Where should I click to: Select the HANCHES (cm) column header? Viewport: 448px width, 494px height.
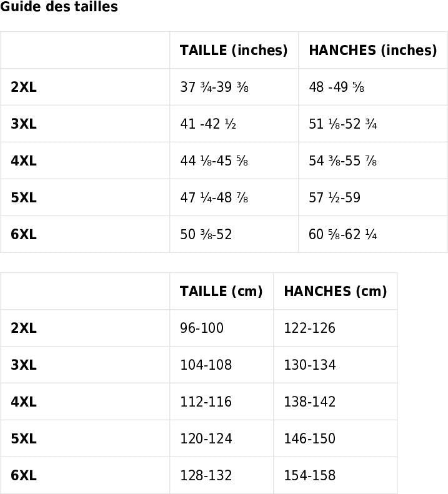click(x=336, y=292)
